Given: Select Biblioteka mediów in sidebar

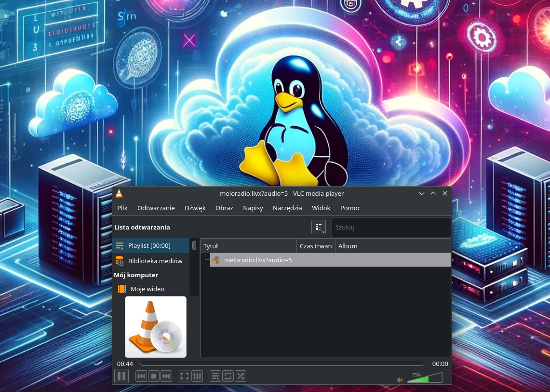Looking at the screenshot, I should [155, 261].
